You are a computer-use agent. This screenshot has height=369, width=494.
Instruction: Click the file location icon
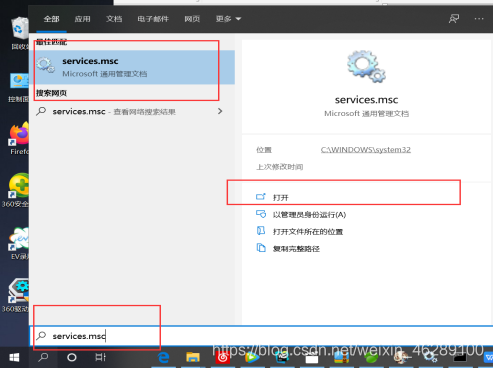point(261,231)
